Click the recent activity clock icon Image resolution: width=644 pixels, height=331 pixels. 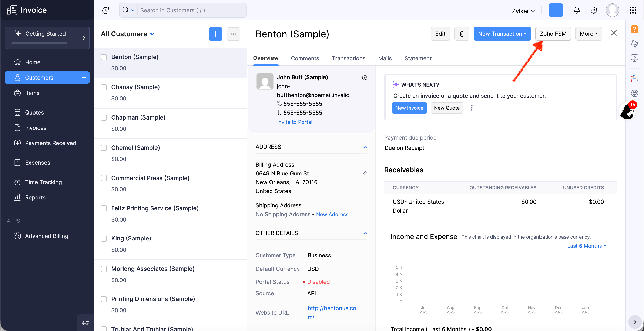tap(106, 10)
